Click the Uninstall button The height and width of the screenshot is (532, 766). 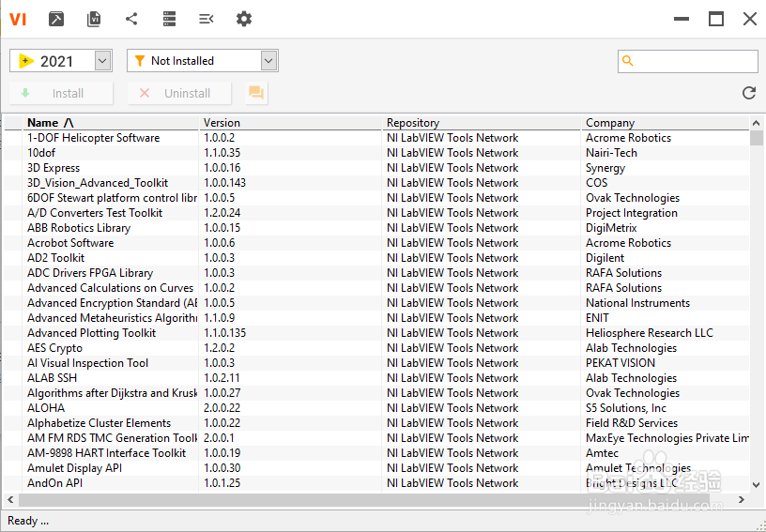click(x=179, y=93)
